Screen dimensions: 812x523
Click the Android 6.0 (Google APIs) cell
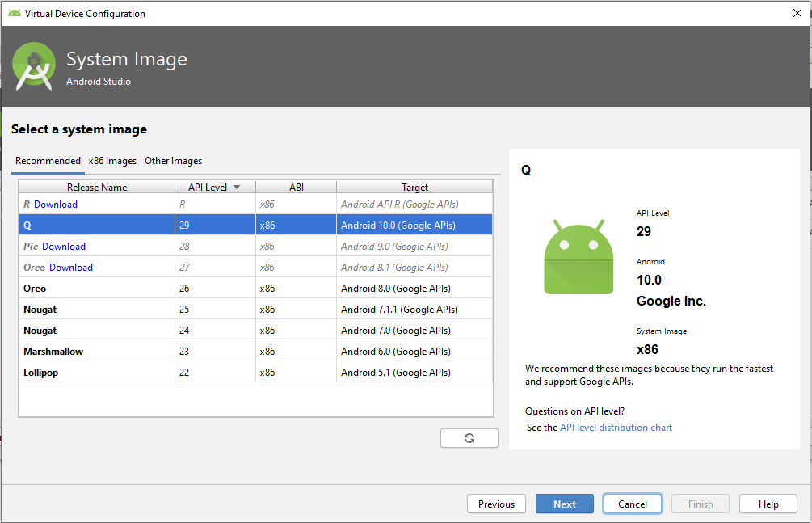click(414, 352)
